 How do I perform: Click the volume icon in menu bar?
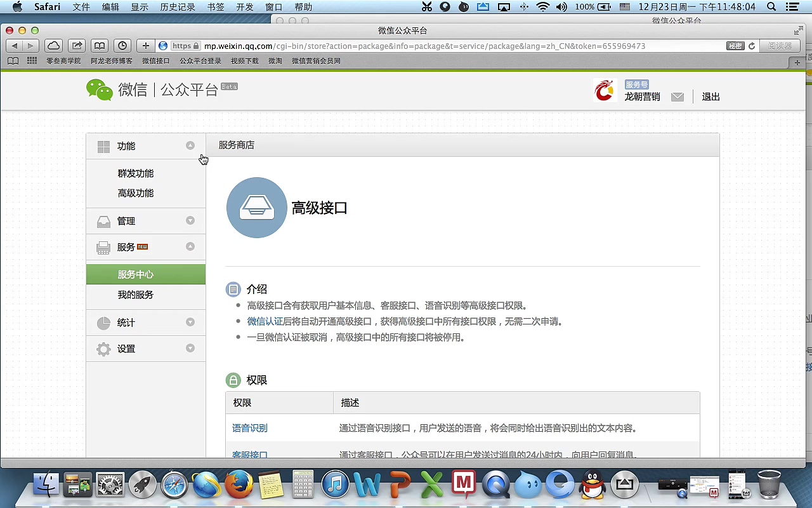point(561,7)
